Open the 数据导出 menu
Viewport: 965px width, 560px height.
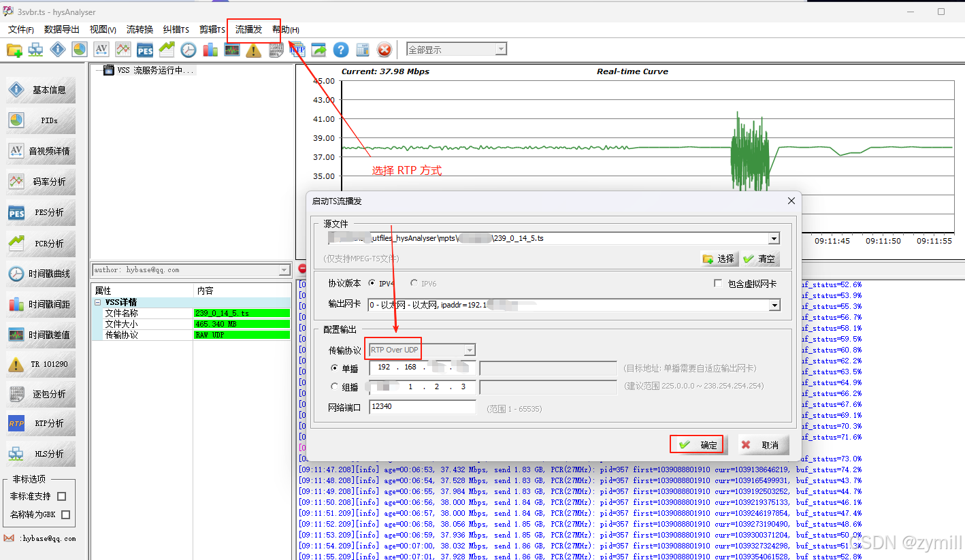click(x=62, y=29)
